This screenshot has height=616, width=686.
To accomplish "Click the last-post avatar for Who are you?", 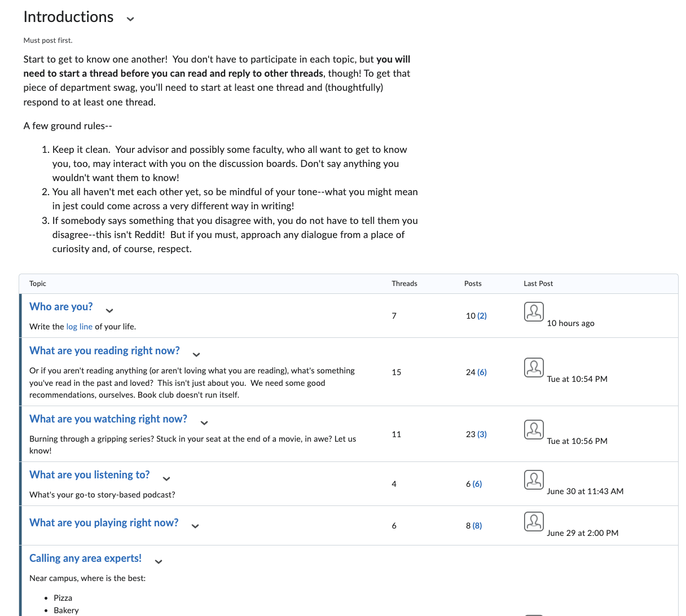I will coord(534,311).
